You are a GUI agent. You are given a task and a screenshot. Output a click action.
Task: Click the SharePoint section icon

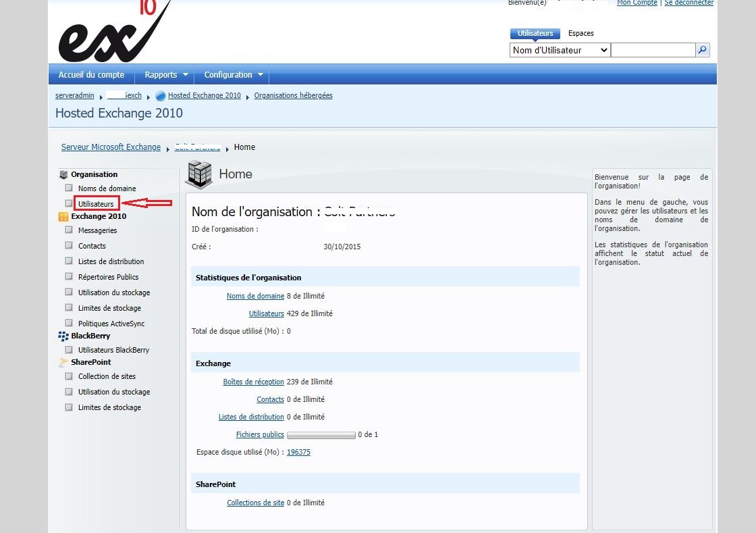[63, 362]
